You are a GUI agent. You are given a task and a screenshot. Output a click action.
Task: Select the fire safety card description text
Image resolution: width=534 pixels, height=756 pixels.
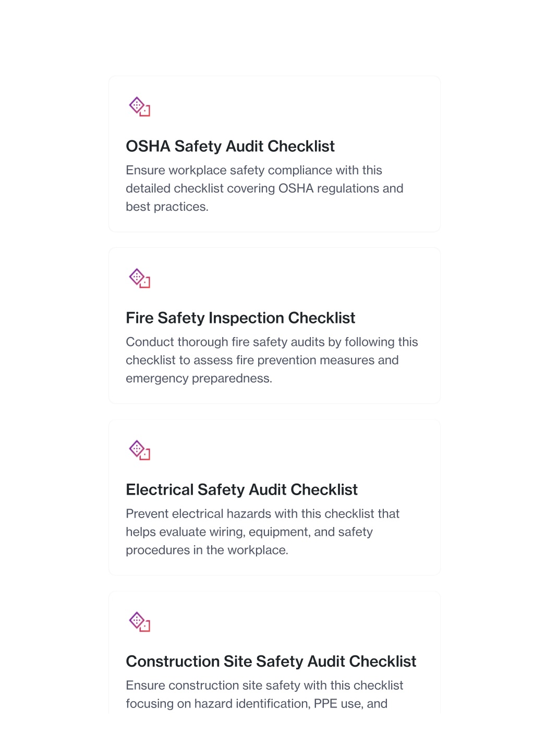[272, 360]
